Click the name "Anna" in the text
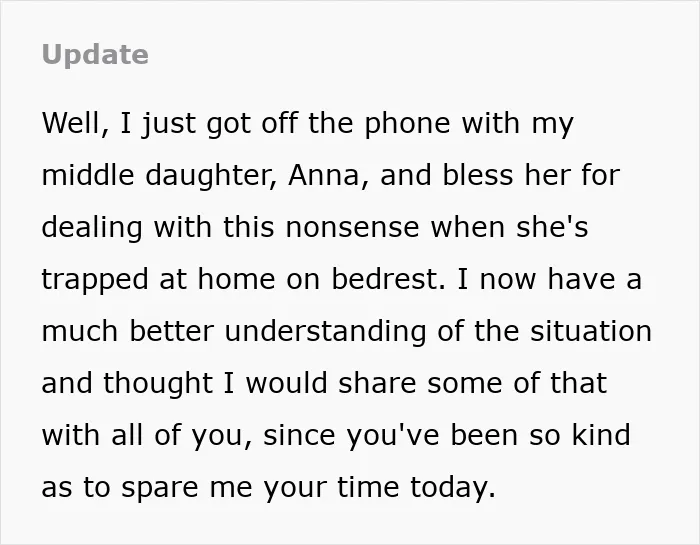700x545 pixels. 324,175
